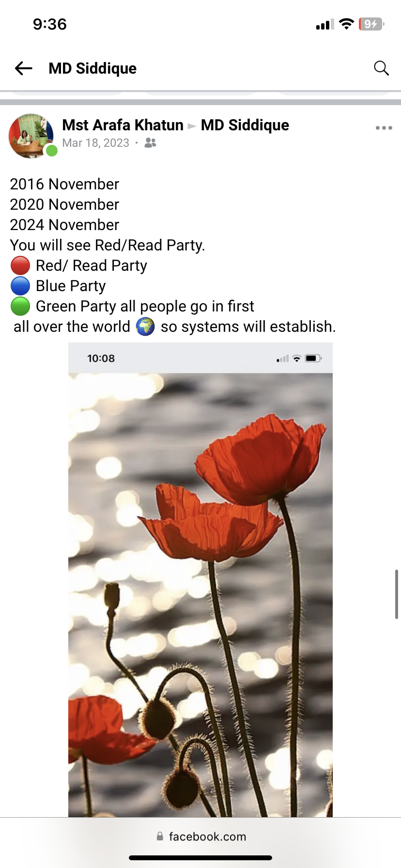This screenshot has height=868, width=401.
Task: Click the vertical scrollbar indicator
Action: click(x=396, y=594)
